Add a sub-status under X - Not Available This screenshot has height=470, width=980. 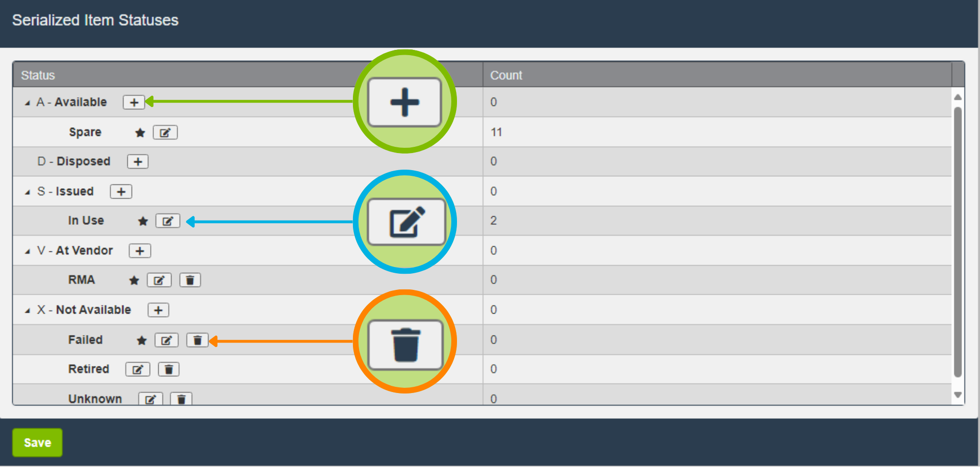point(158,310)
